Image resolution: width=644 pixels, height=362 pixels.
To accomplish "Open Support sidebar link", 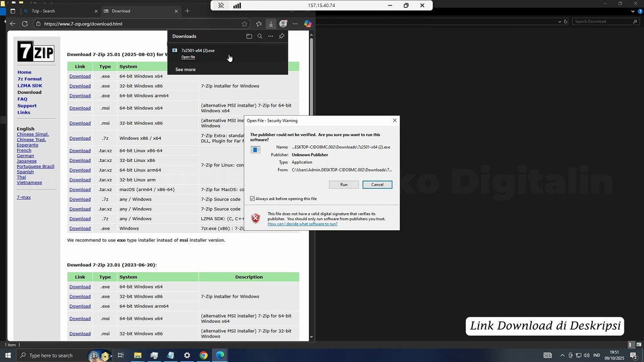I will [27, 106].
